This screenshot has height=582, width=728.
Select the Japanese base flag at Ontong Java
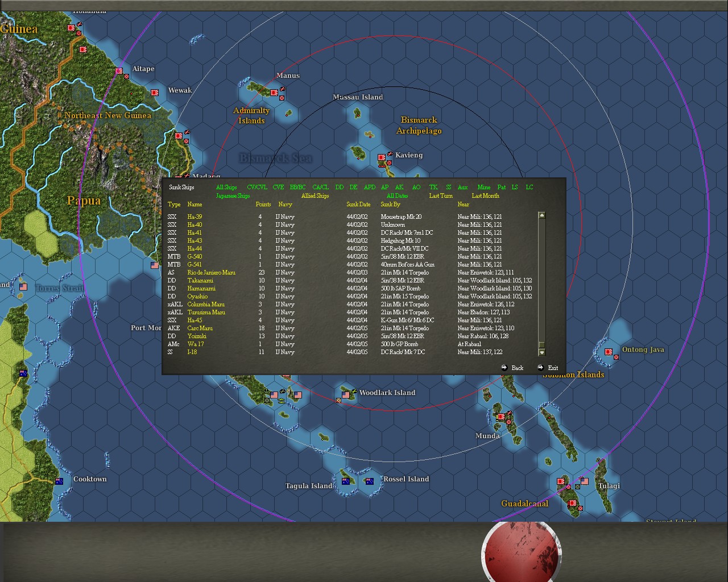click(609, 352)
